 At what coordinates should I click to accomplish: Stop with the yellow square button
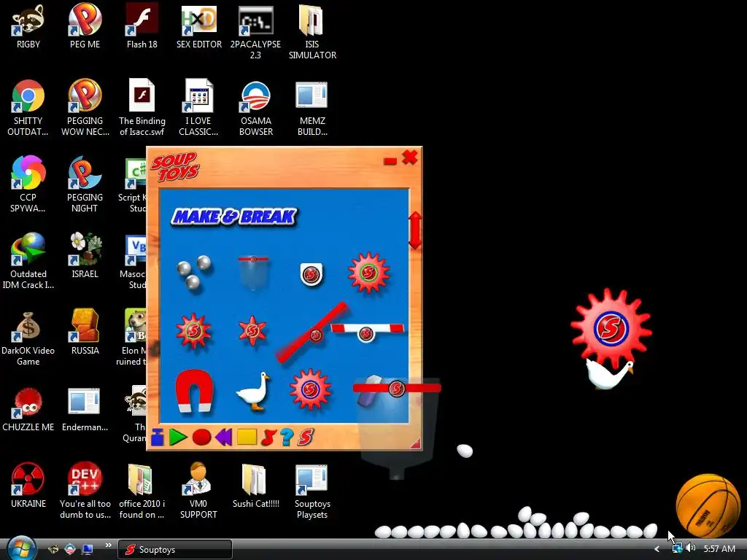tap(247, 437)
